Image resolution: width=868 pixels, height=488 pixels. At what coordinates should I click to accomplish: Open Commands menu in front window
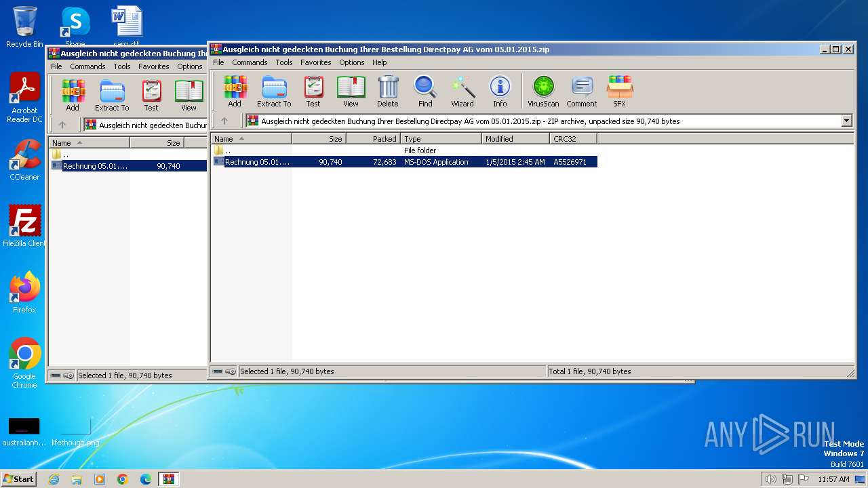(250, 62)
